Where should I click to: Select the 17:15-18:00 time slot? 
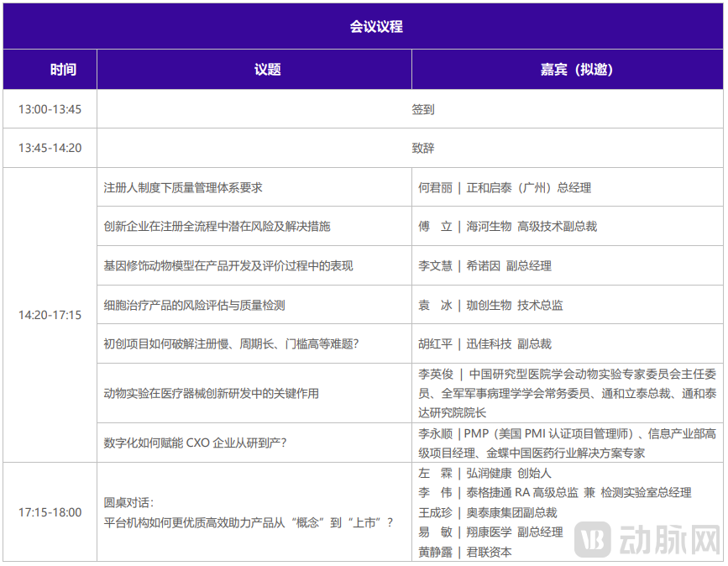tap(50, 511)
